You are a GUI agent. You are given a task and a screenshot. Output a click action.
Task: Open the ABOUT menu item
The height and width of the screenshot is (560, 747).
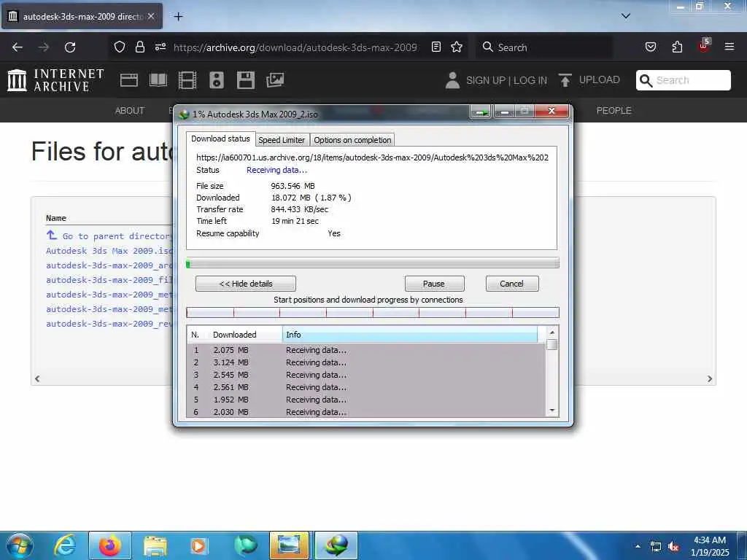click(x=130, y=111)
